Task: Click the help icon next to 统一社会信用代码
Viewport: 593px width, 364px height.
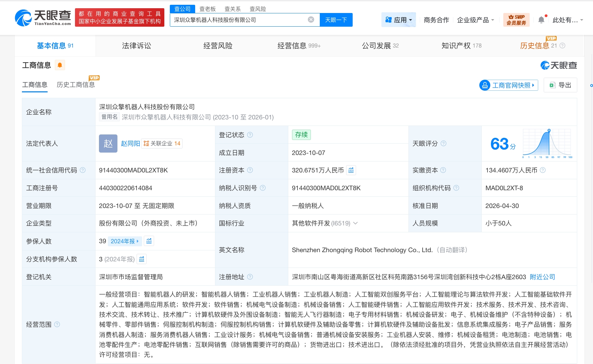Action: pos(83,170)
